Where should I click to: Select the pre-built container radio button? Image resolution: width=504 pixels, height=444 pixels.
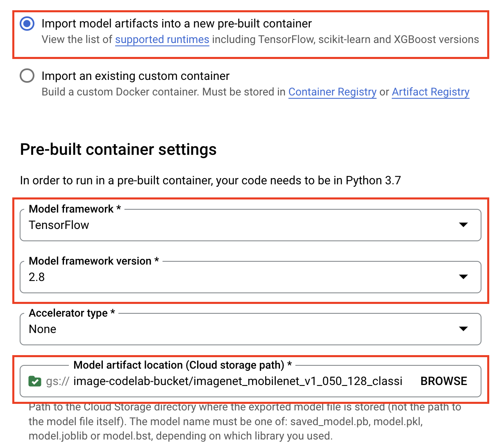pyautogui.click(x=27, y=23)
